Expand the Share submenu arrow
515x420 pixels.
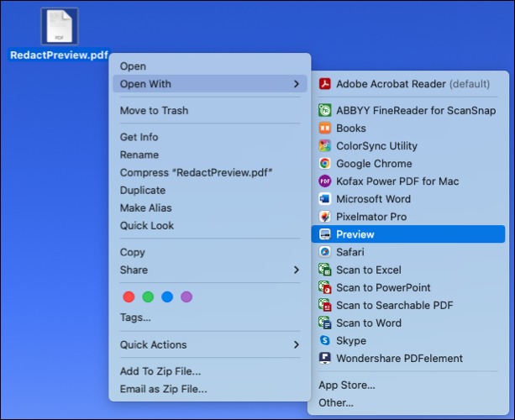(297, 270)
